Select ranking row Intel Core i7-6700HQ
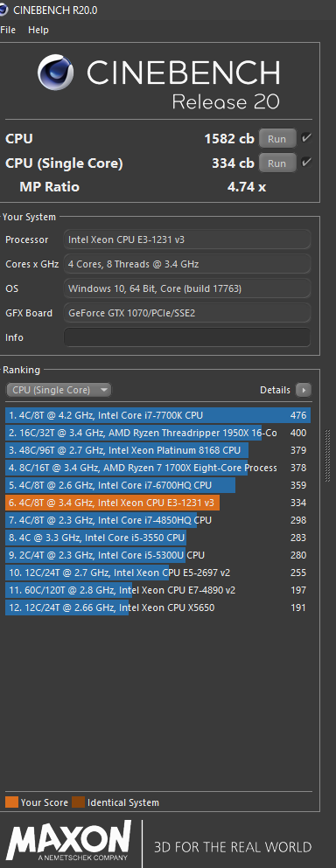The image size is (336, 868). (158, 485)
